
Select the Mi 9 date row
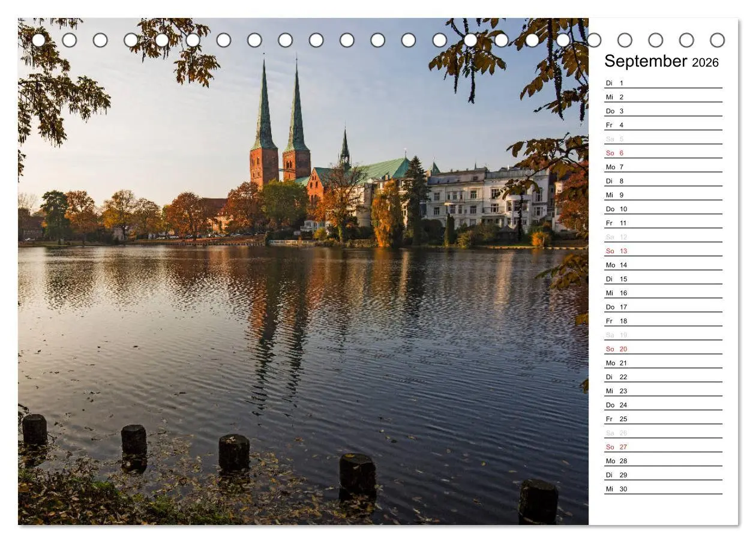tap(663, 195)
